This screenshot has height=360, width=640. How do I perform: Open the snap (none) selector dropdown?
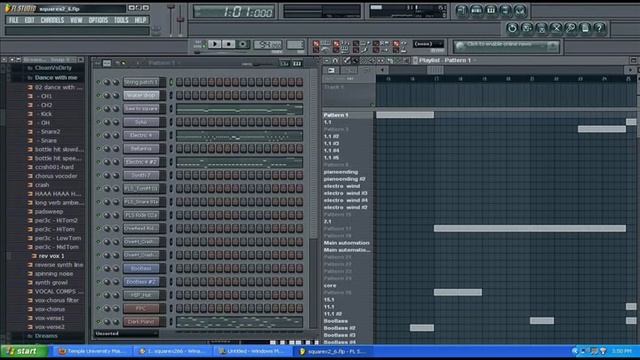pos(428,44)
